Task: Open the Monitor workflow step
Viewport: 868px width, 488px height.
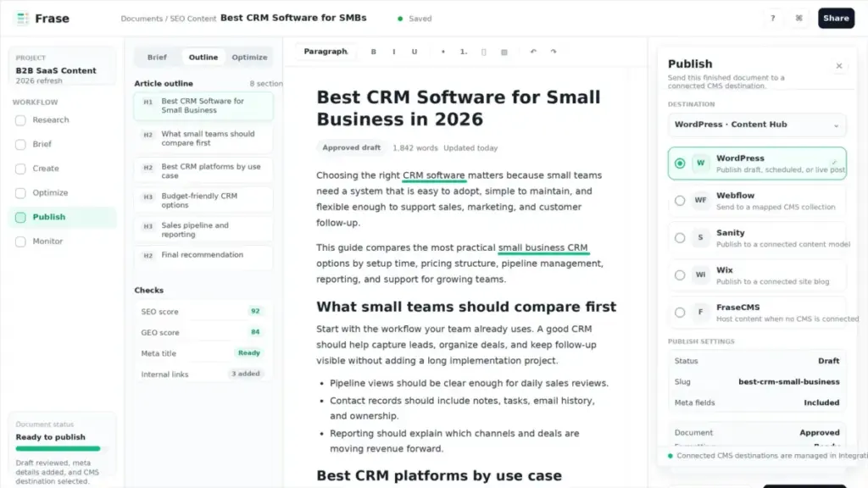Action: 62,241
